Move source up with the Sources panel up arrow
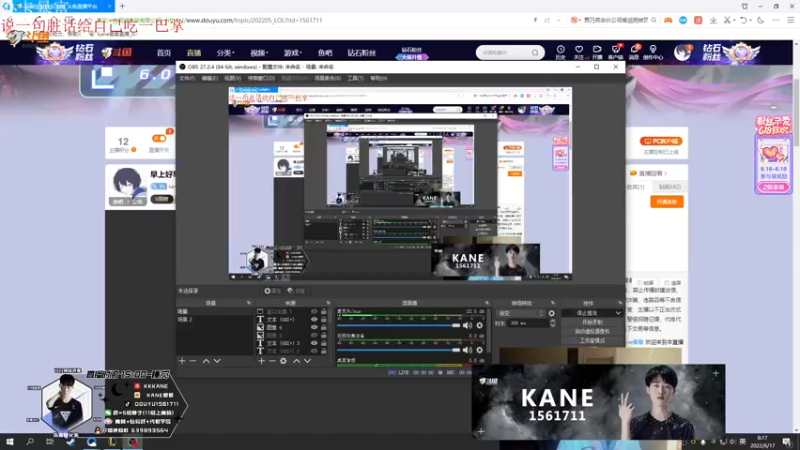This screenshot has width=800, height=450. (x=296, y=361)
